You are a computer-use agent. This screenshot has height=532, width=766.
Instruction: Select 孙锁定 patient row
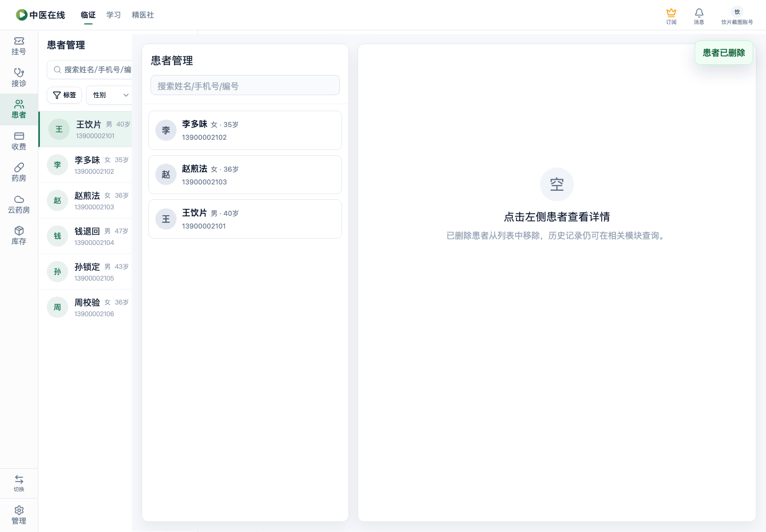click(85, 272)
